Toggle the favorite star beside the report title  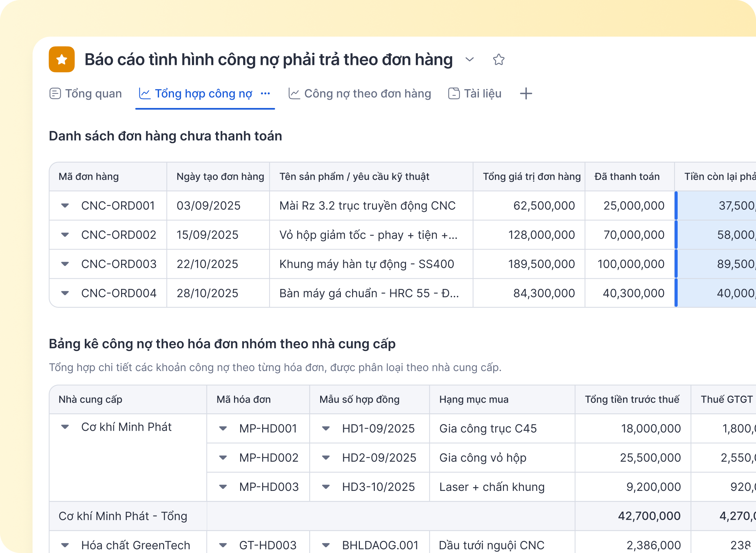point(499,60)
